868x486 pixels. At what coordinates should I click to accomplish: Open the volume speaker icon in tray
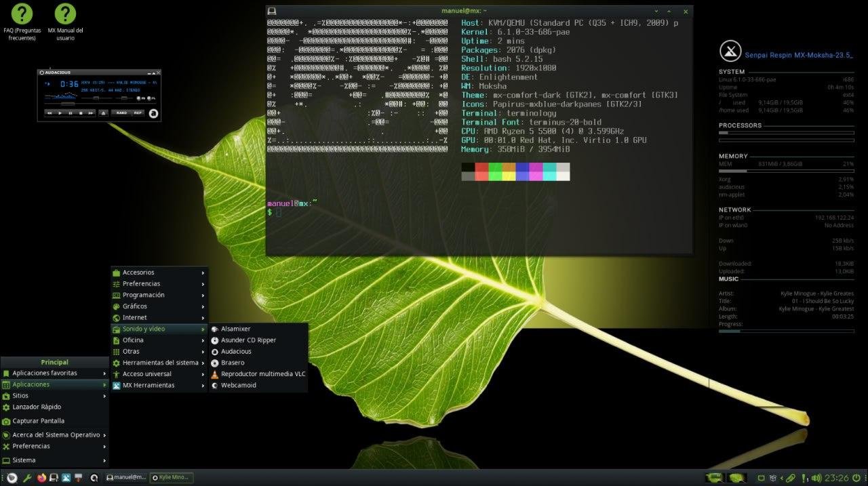point(816,478)
